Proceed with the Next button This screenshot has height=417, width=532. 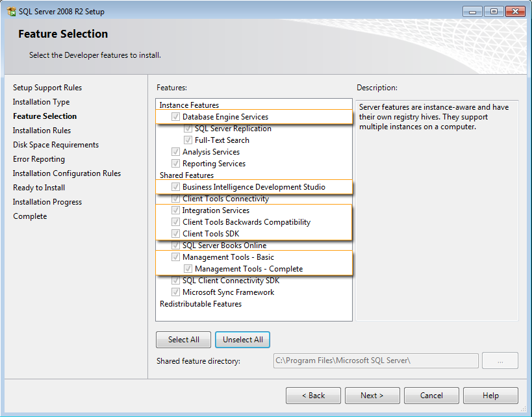(x=373, y=396)
